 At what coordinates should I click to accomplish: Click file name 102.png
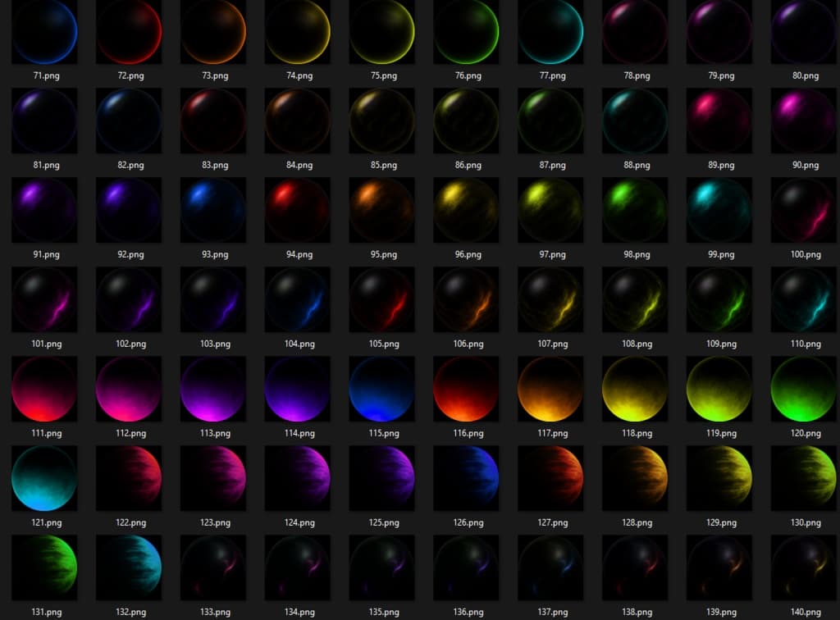click(x=130, y=344)
